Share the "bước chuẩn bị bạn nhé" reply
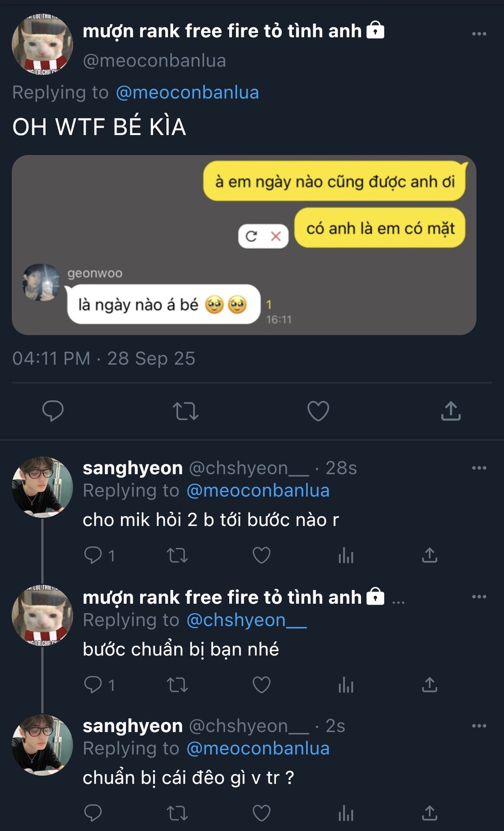The width and height of the screenshot is (504, 831). point(430,685)
